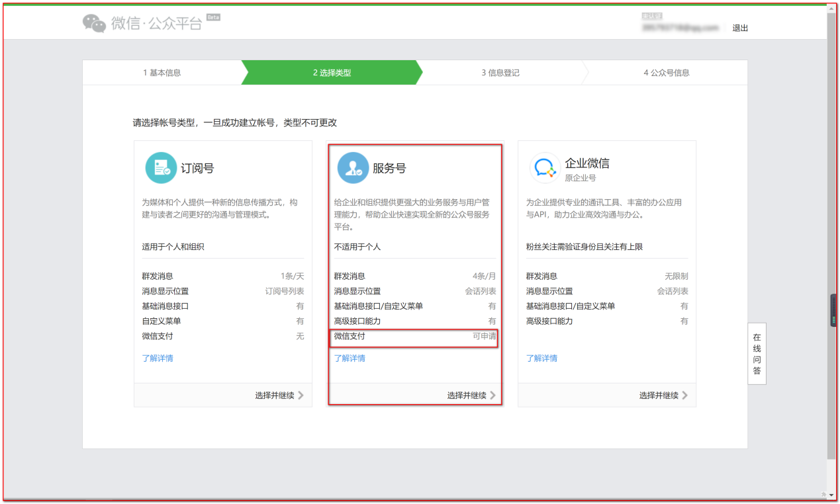Viewport: 840px width, 504px height.
Task: Click the page vertical scrollbar thumb
Action: 831,235
